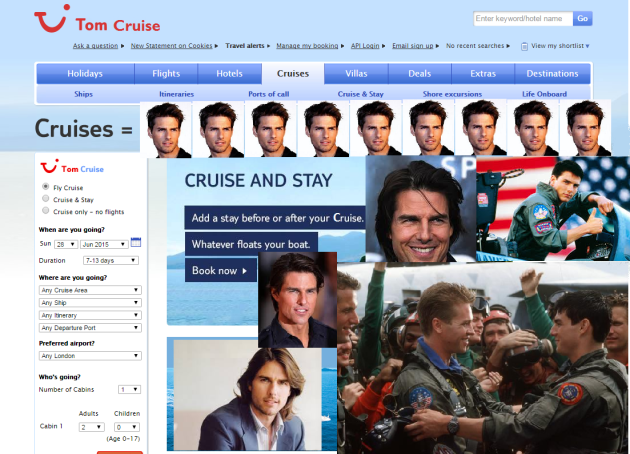Click the Go search button
630x454 pixels.
[583, 18]
